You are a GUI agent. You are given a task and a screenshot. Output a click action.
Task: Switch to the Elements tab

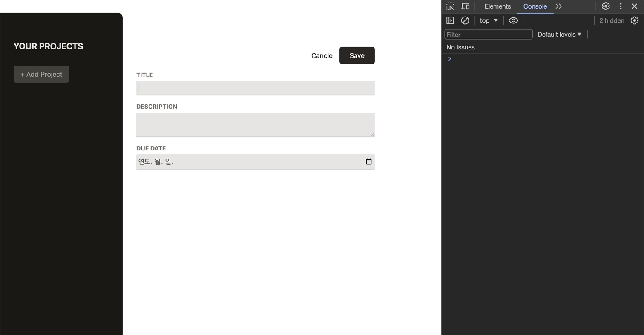pyautogui.click(x=497, y=6)
